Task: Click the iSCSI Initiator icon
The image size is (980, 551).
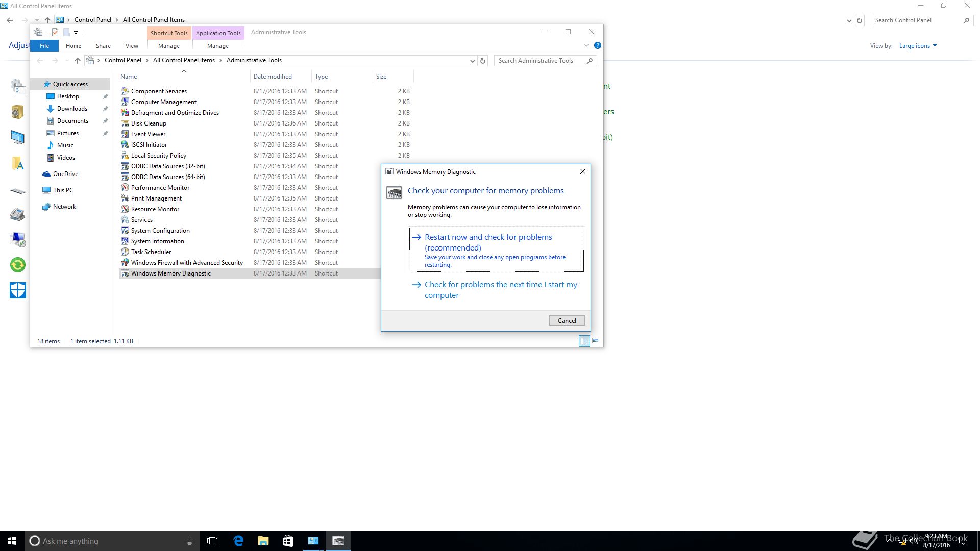Action: [x=125, y=144]
